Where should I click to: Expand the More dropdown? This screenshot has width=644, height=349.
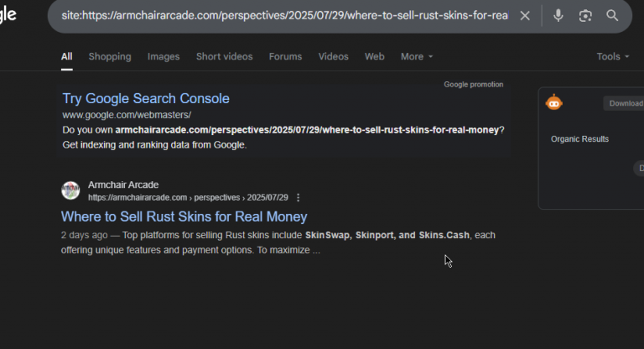tap(417, 57)
